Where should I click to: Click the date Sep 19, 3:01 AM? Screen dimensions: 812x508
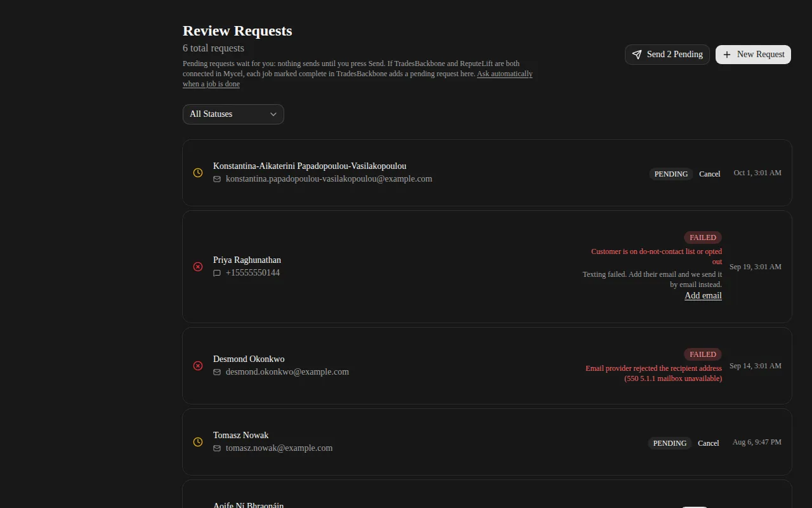point(756,267)
